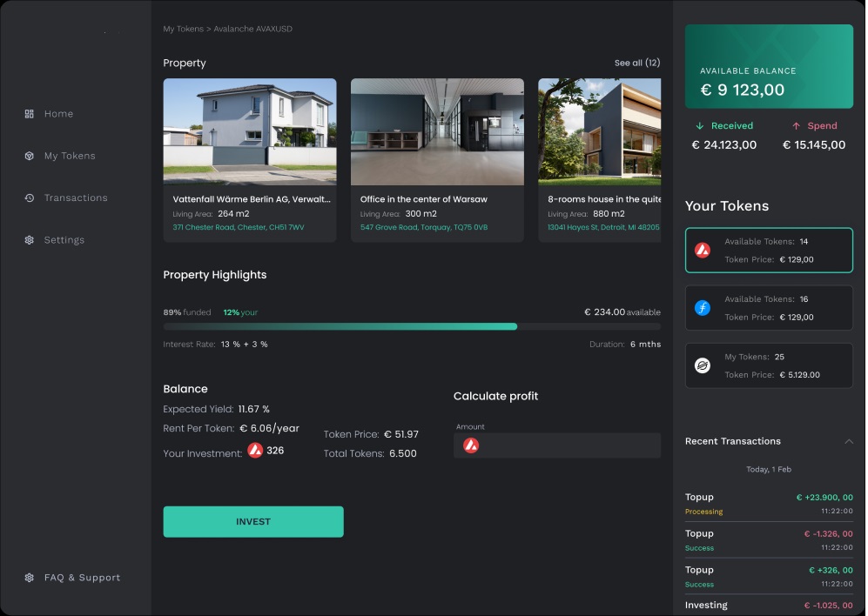Viewport: 868px width, 616px height.
Task: Click the Transactions history clock icon
Action: point(30,198)
